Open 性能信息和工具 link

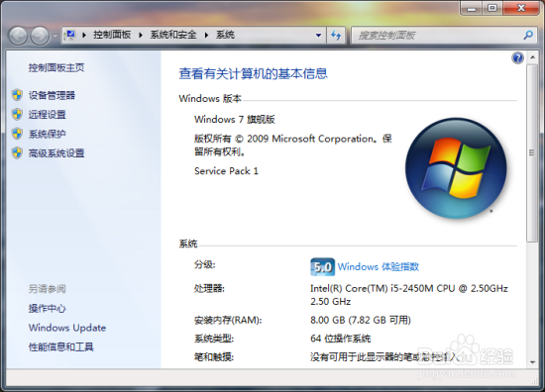(61, 346)
